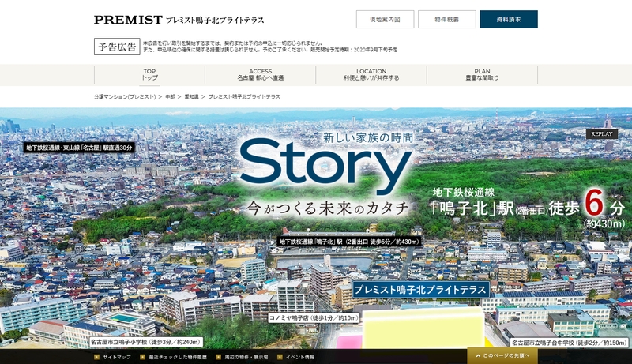632x364 pixels.
Task: Click the プレミスト鳴子北ブライトテラス breadcrumb text
Action: (244, 96)
